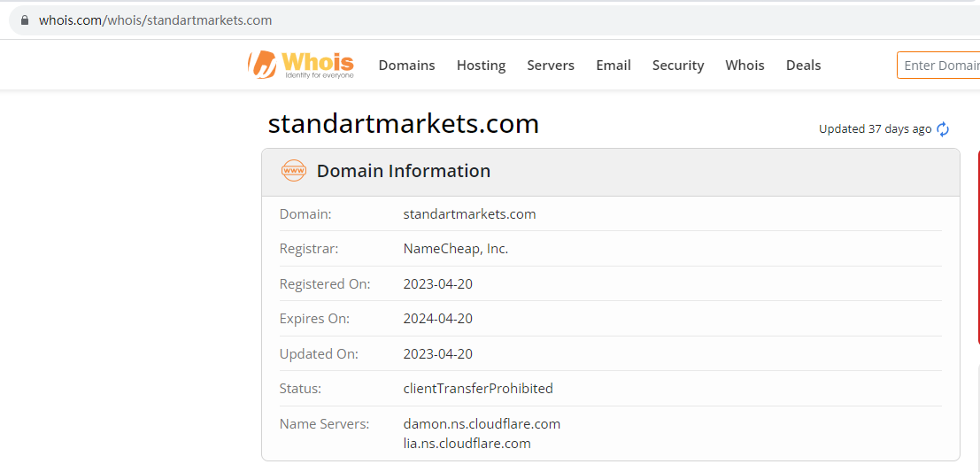The width and height of the screenshot is (980, 472).
Task: Click the Registrar: label
Action: 309,249
